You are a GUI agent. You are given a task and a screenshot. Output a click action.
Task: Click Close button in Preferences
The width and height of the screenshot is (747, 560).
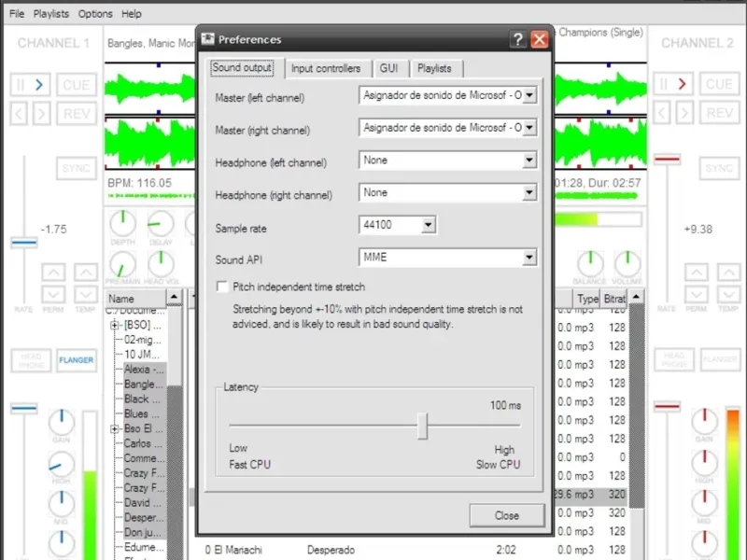point(507,516)
